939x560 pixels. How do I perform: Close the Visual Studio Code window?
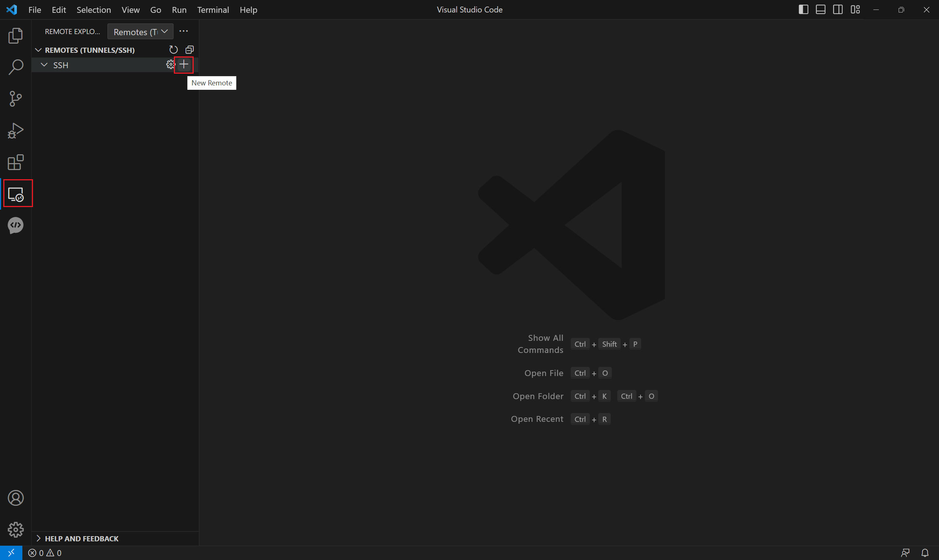coord(927,10)
